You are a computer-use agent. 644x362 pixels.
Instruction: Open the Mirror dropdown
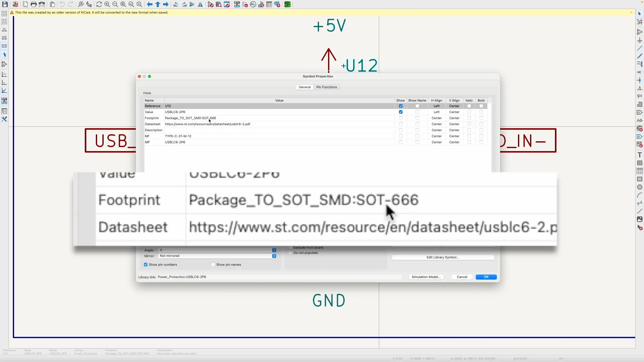274,256
